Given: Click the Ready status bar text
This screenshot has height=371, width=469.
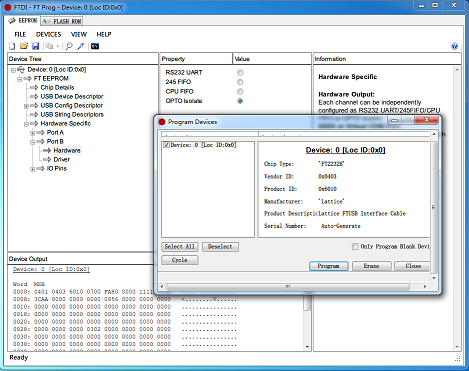Looking at the screenshot, I should point(19,358).
